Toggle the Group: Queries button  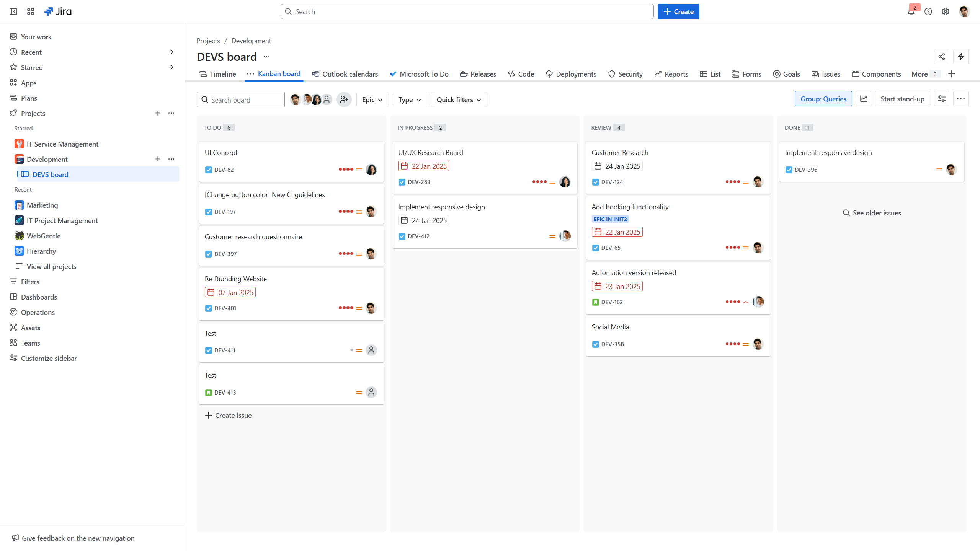pos(823,99)
